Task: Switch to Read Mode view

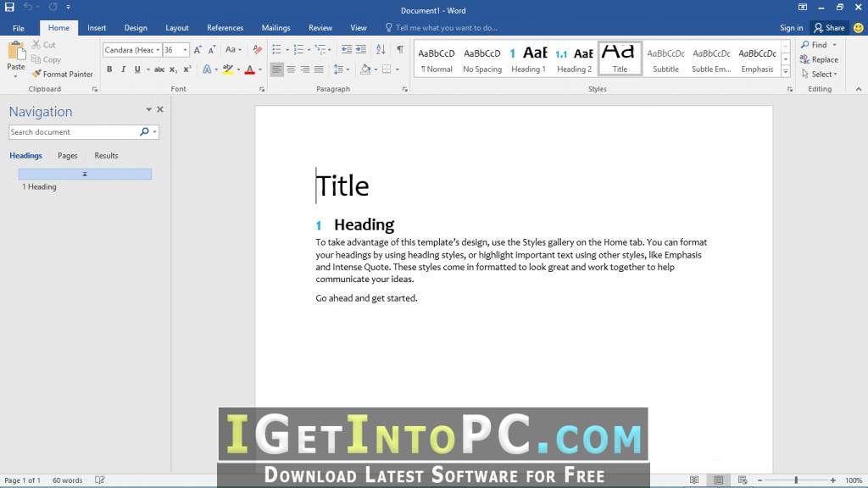Action: pos(694,480)
